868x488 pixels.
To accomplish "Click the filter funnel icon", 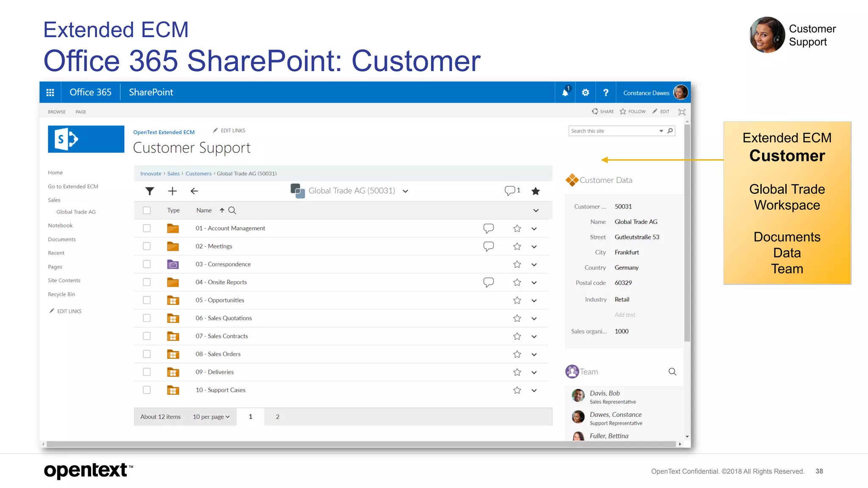I will (x=150, y=191).
